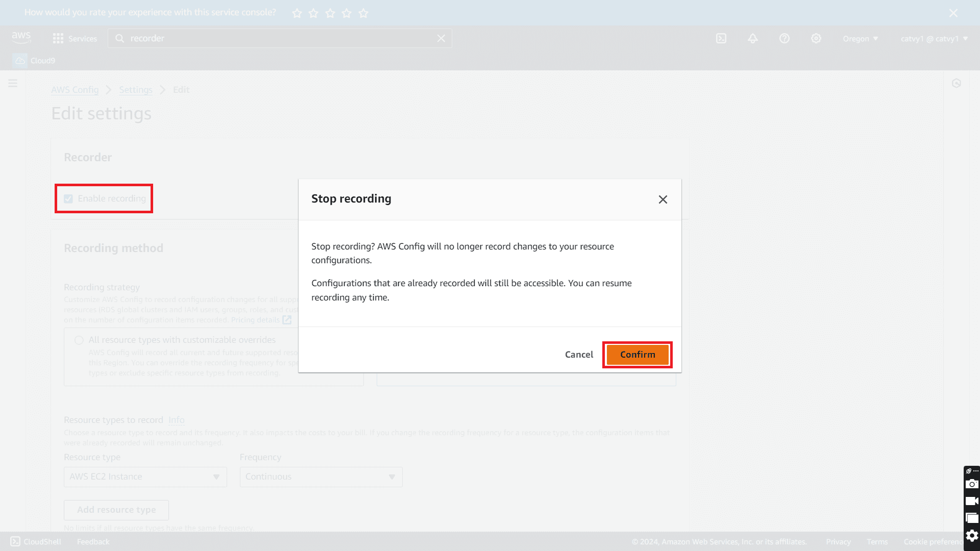Open the catvy1 account dropdown

tap(934, 39)
